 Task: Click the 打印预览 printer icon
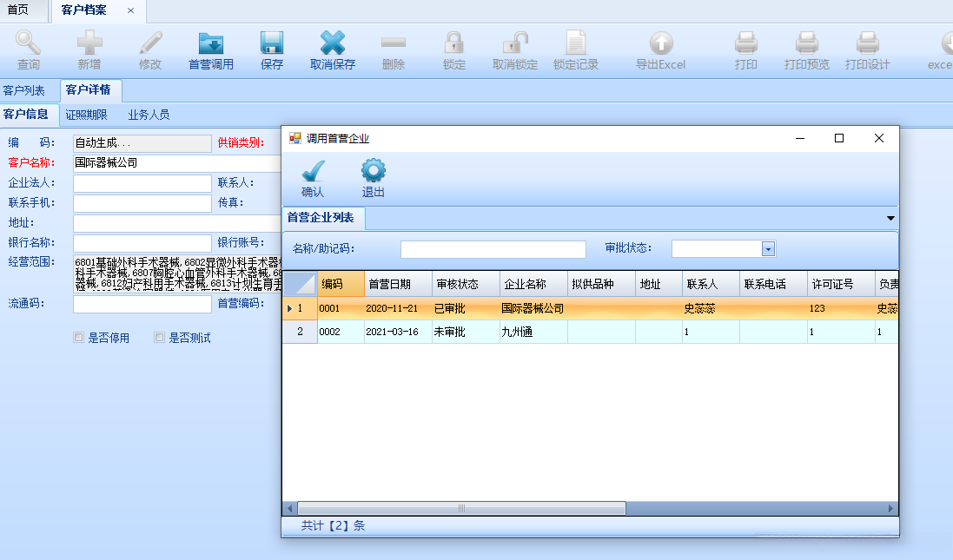806,43
